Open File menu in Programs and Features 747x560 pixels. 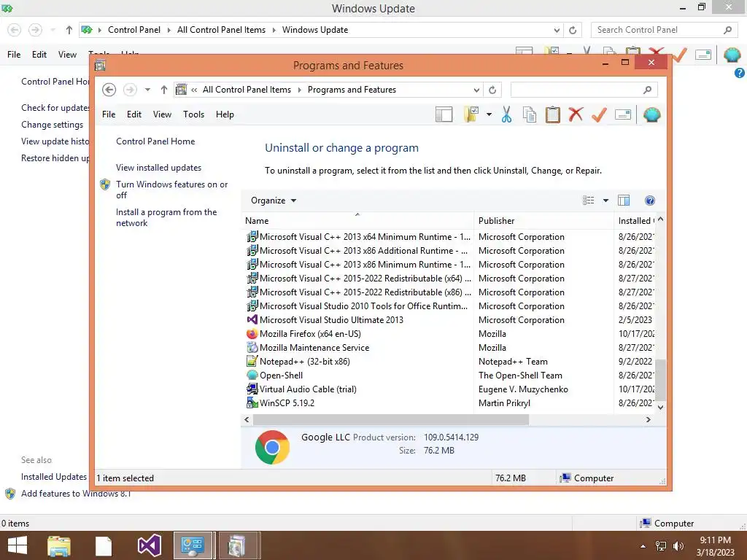(109, 114)
